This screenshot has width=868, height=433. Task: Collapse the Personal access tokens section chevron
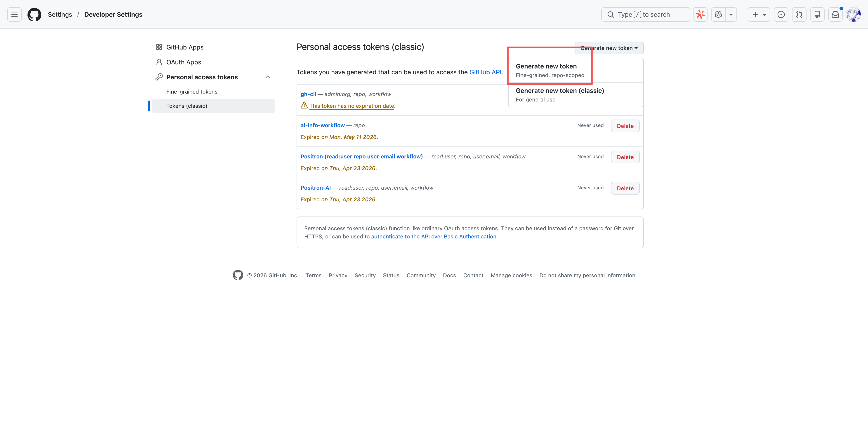pyautogui.click(x=268, y=77)
